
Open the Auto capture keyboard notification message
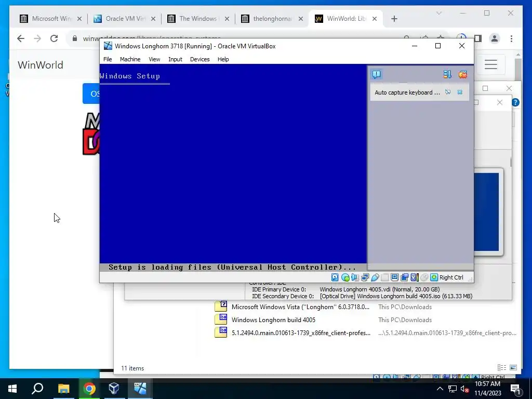(x=407, y=92)
